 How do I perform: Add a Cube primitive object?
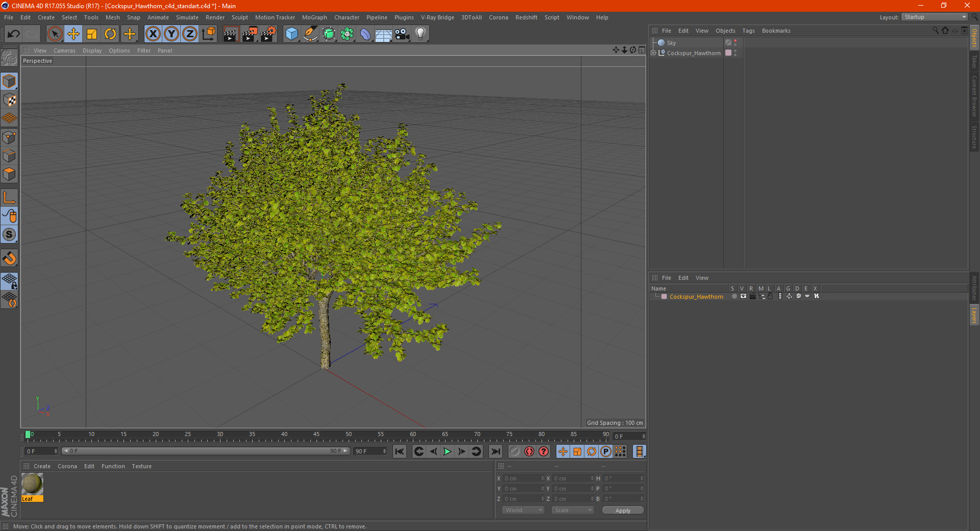pyautogui.click(x=291, y=34)
